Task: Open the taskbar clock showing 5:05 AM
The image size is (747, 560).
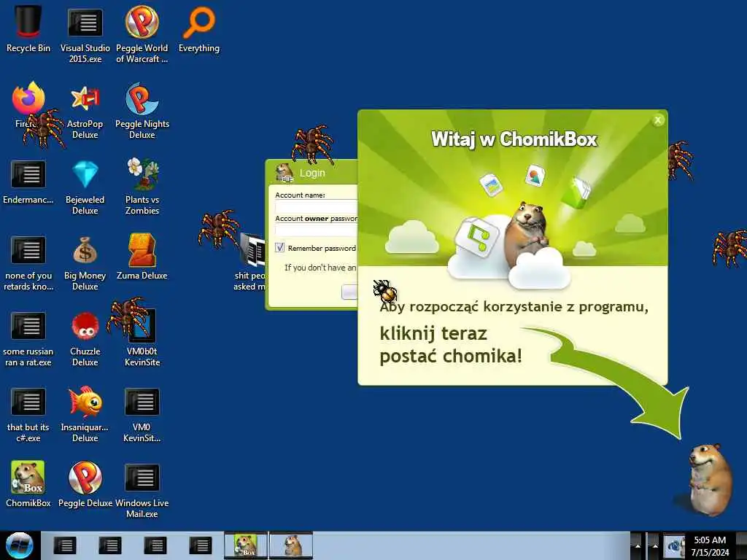Action: click(x=710, y=545)
